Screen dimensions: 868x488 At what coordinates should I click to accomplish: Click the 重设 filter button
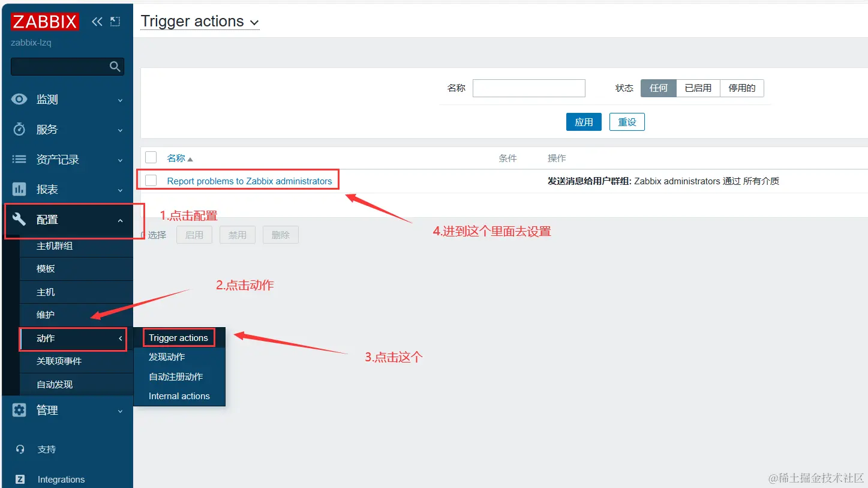pos(627,122)
